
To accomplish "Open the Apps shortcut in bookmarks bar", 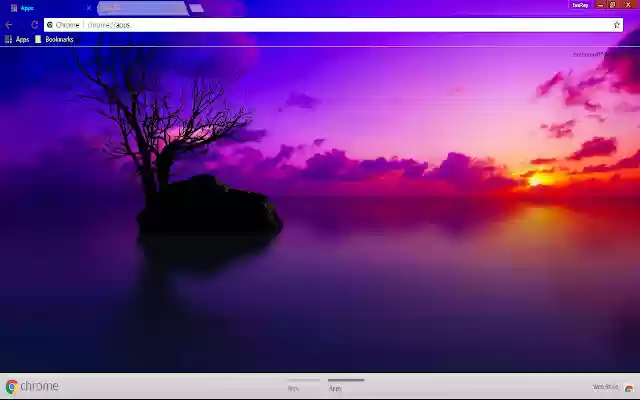I will (17, 39).
